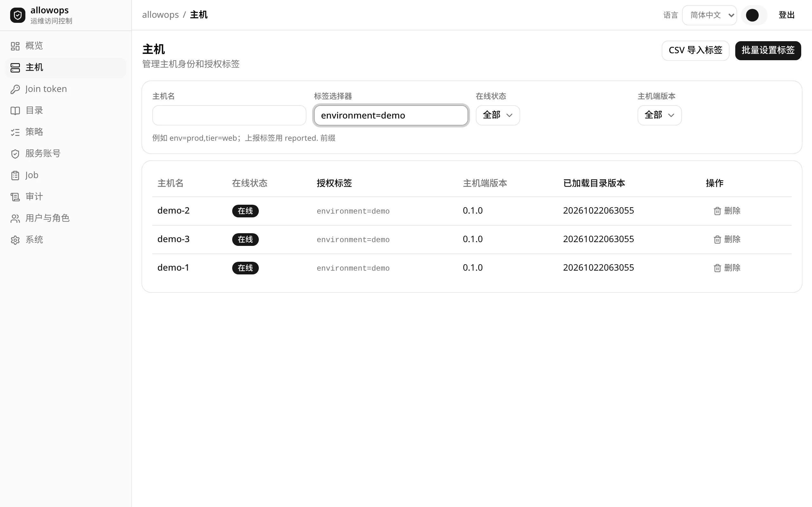Click the 批量设置标签 button
This screenshot has height=507, width=812.
[768, 50]
